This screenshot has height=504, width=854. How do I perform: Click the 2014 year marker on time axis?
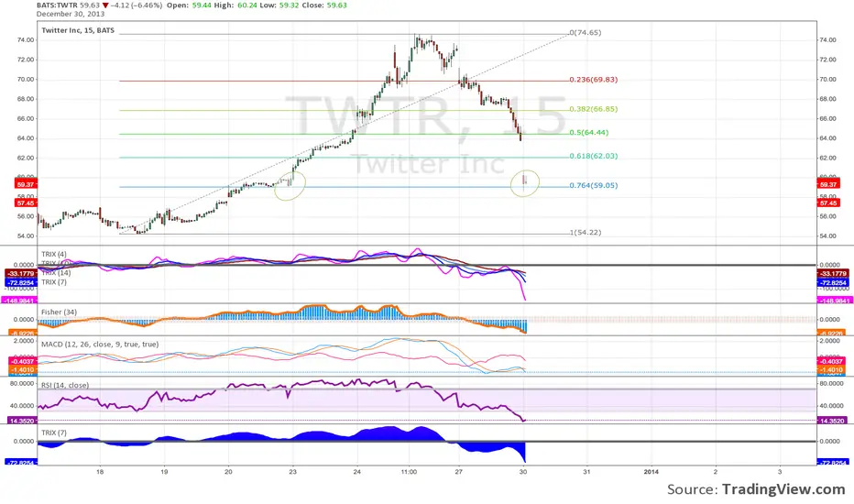651,472
